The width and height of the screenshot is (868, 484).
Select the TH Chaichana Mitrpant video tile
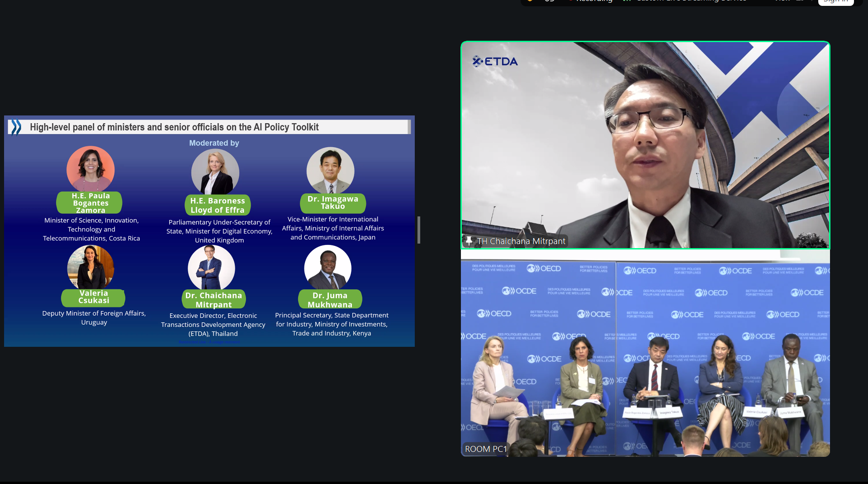point(645,145)
